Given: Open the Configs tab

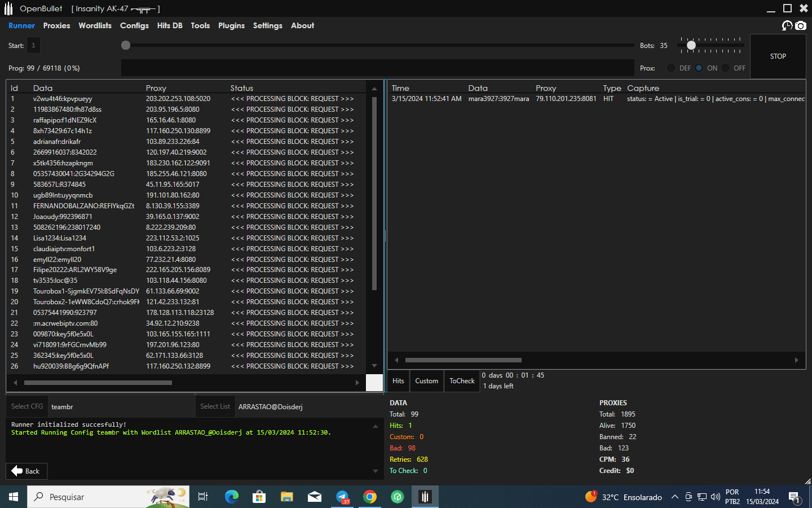Looking at the screenshot, I should pyautogui.click(x=134, y=25).
